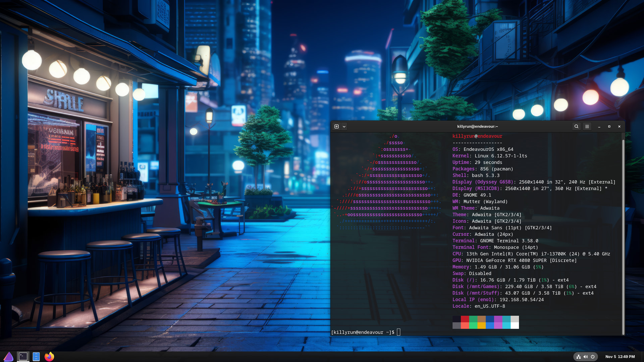Image resolution: width=644 pixels, height=362 pixels.
Task: Maximize the GNOME Terminal window
Action: (x=609, y=126)
